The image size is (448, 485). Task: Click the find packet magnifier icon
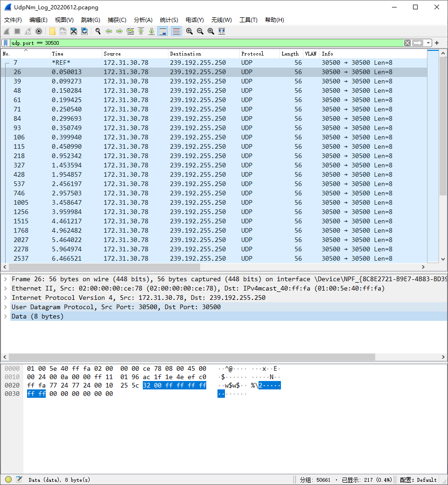pos(98,31)
